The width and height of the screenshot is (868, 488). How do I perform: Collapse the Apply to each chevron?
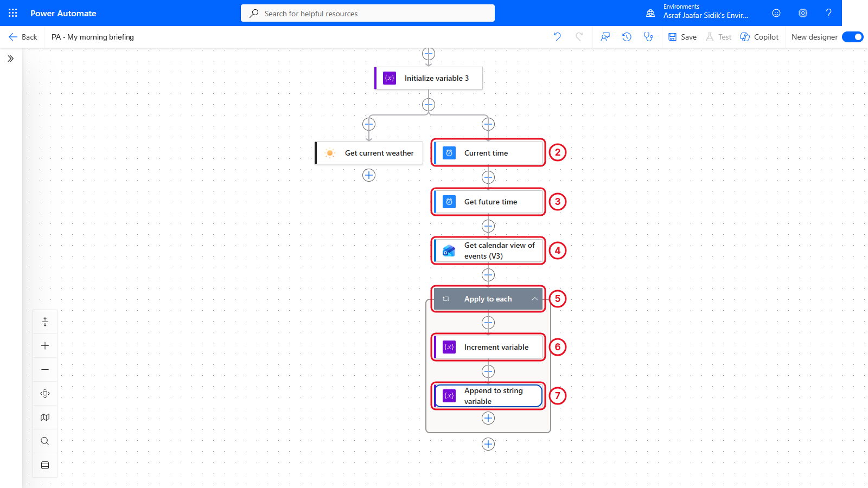tap(534, 299)
